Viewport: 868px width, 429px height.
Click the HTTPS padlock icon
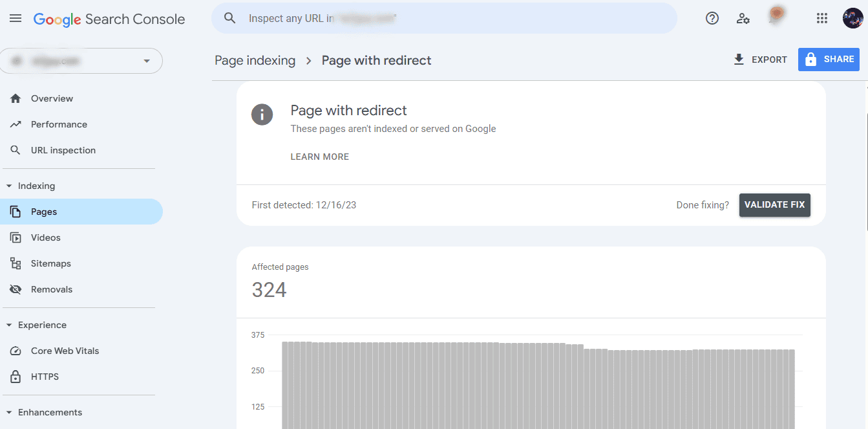click(x=16, y=377)
